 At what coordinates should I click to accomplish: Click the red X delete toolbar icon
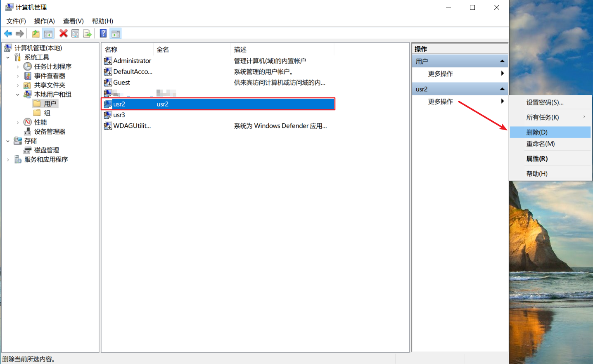pyautogui.click(x=63, y=34)
